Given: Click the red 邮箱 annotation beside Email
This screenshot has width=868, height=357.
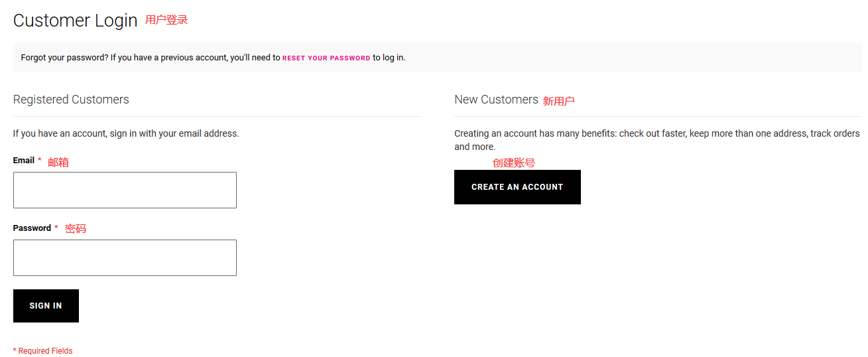Looking at the screenshot, I should click(x=58, y=162).
